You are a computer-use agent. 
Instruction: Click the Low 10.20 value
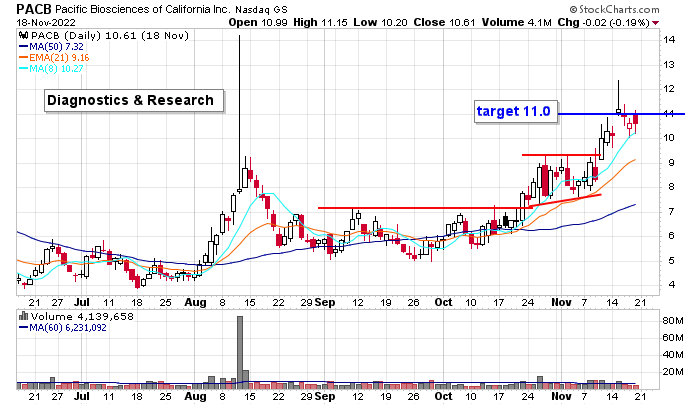click(x=380, y=22)
